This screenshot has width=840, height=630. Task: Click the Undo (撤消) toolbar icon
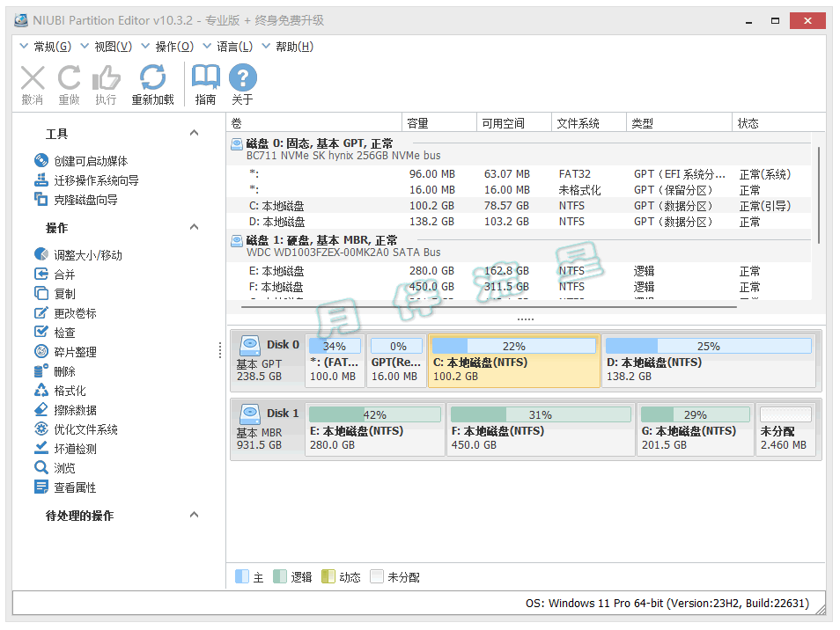coord(33,78)
